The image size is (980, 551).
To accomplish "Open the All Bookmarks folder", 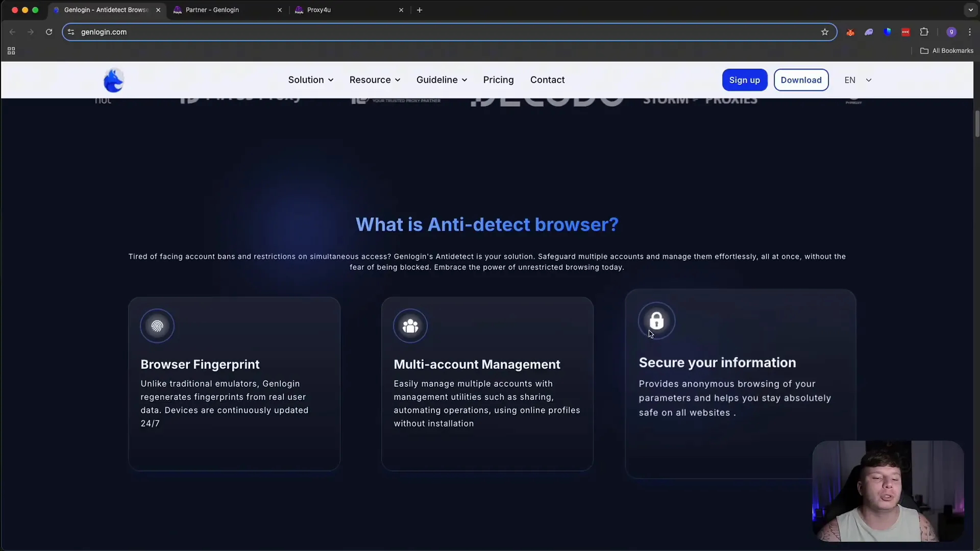I will click(946, 51).
